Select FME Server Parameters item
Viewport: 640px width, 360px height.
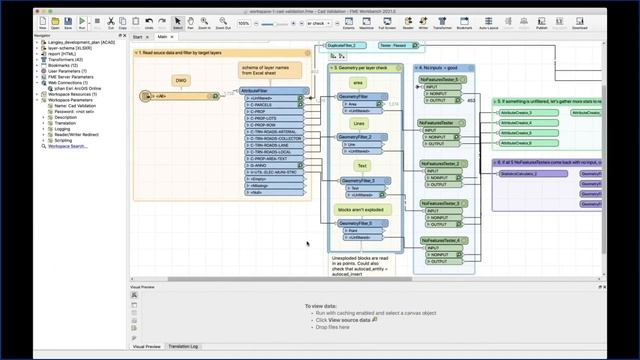[x=71, y=77]
